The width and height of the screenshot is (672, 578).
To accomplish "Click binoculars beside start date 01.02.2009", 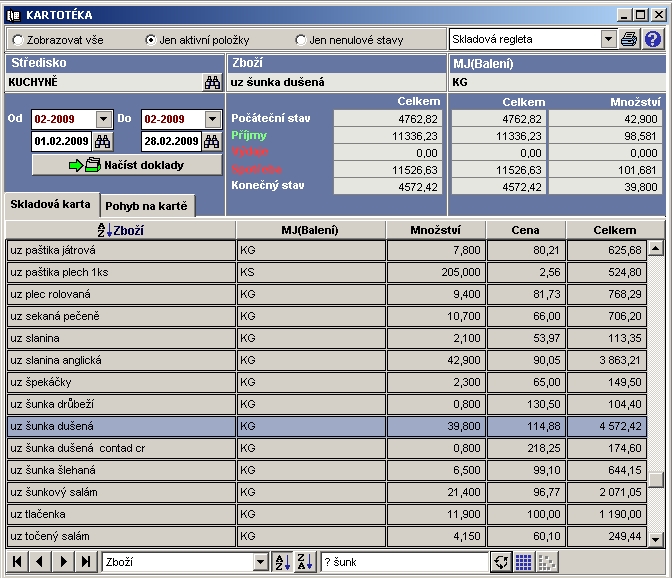I will tap(105, 141).
